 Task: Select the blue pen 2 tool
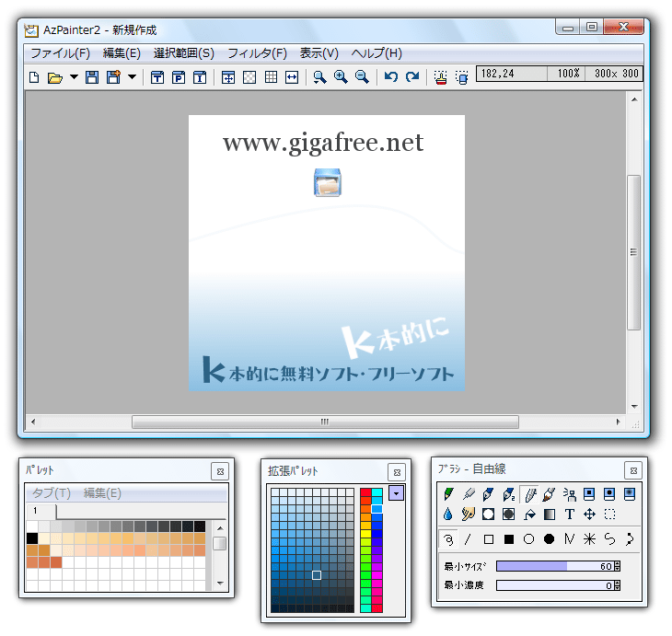(509, 494)
